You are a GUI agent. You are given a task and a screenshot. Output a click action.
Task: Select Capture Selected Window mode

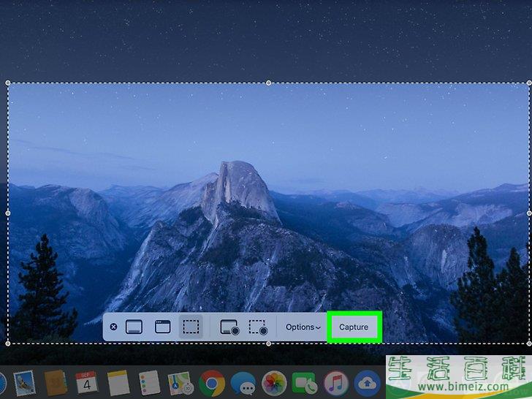pyautogui.click(x=162, y=327)
